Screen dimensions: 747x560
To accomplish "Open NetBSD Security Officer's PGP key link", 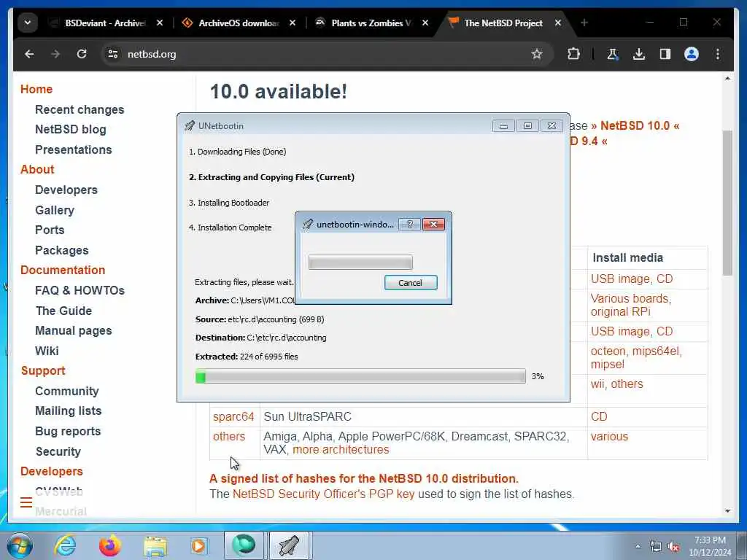I will click(x=323, y=494).
